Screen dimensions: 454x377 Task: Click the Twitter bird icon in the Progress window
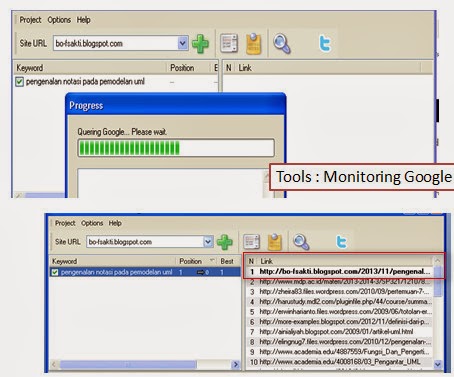tap(325, 44)
